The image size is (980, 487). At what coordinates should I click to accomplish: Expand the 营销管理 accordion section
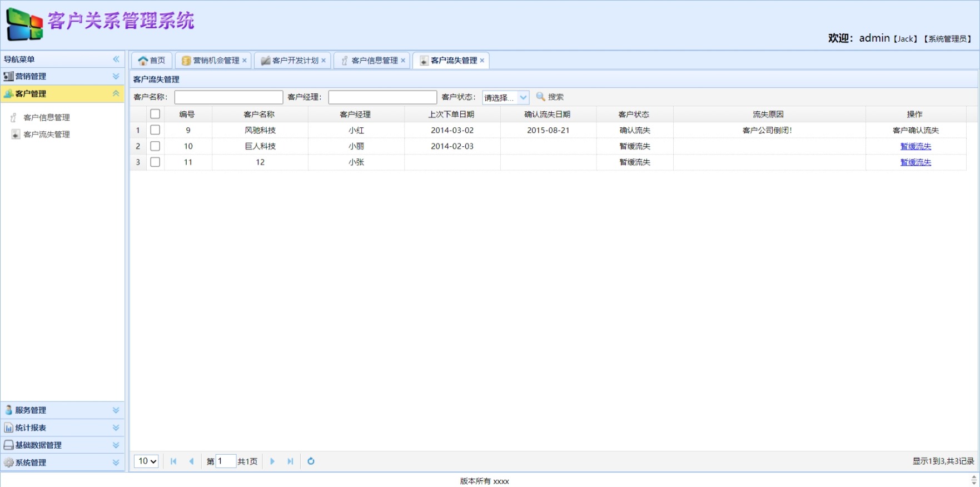pos(116,76)
